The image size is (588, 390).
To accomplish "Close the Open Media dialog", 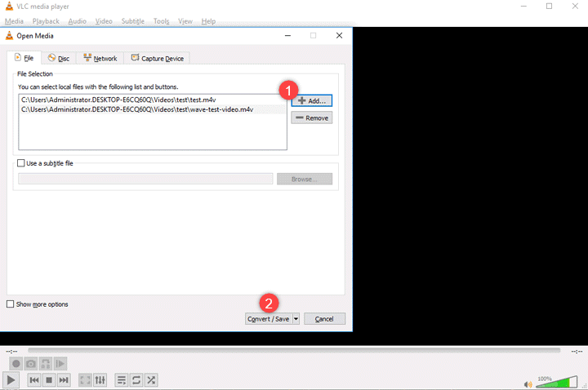I will pyautogui.click(x=339, y=36).
